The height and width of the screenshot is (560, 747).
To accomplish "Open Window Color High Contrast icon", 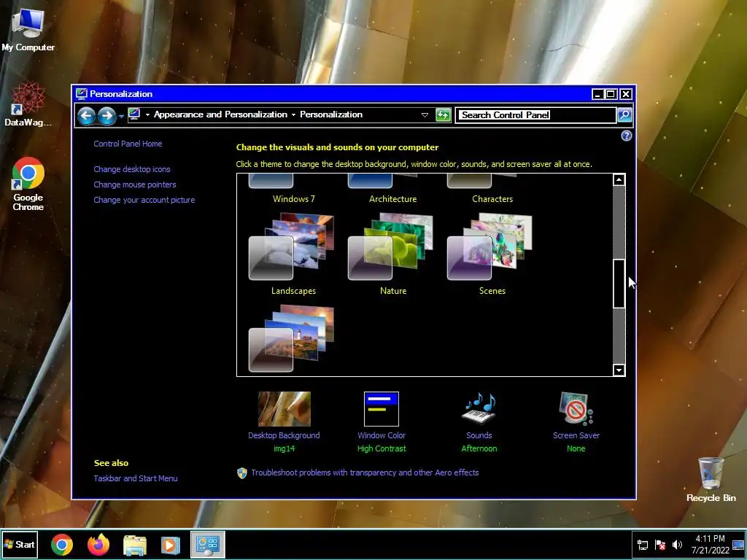I will (382, 409).
